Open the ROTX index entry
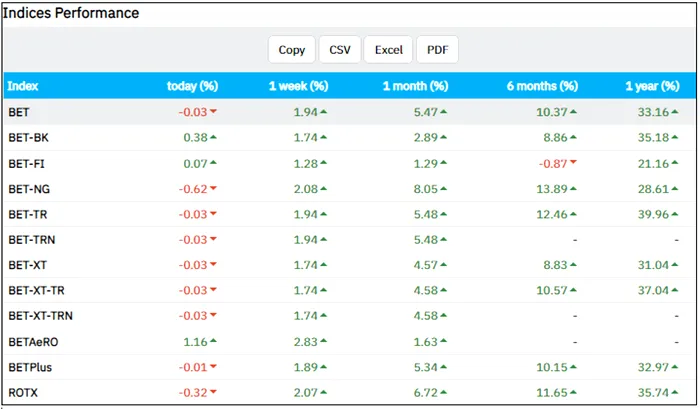The height and width of the screenshot is (409, 700). pos(23,393)
